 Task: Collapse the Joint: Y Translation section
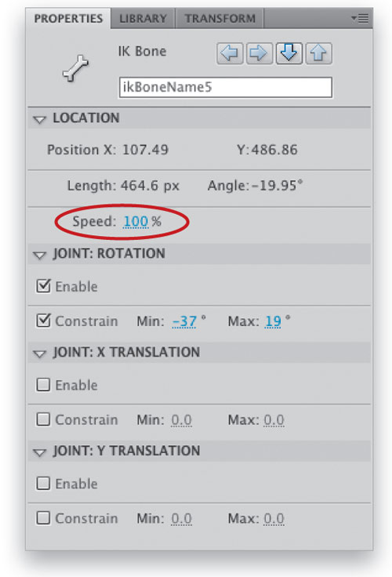point(39,452)
